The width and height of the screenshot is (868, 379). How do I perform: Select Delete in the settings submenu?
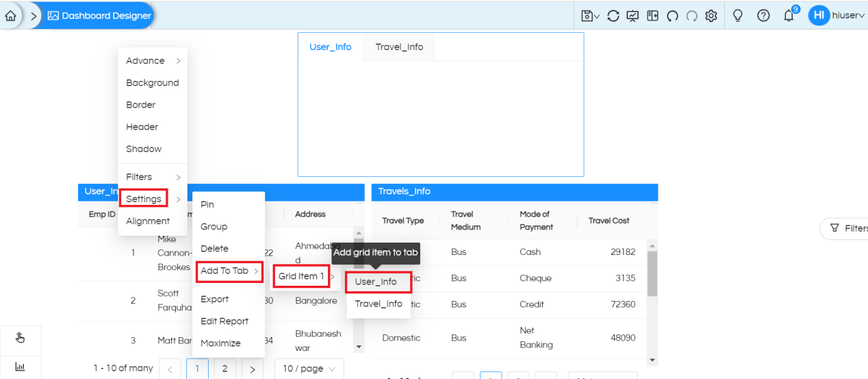coord(228,248)
